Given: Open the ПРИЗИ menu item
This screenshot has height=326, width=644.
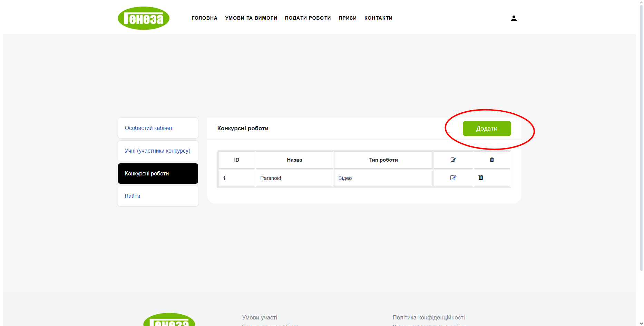Looking at the screenshot, I should tap(347, 18).
